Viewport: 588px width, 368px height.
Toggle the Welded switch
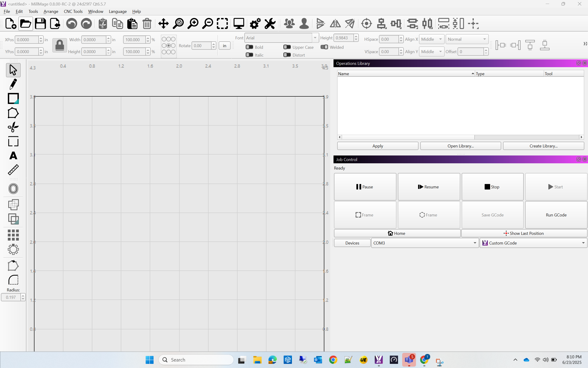click(324, 47)
